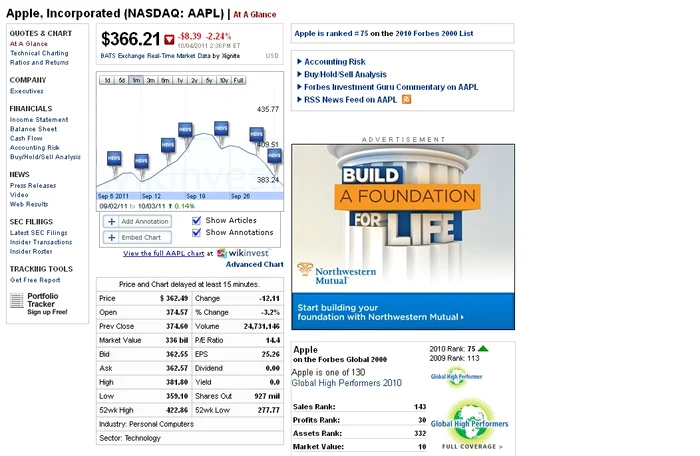The image size is (700, 456).
Task: Click the blue date axis bar under the chart
Action: (x=190, y=196)
